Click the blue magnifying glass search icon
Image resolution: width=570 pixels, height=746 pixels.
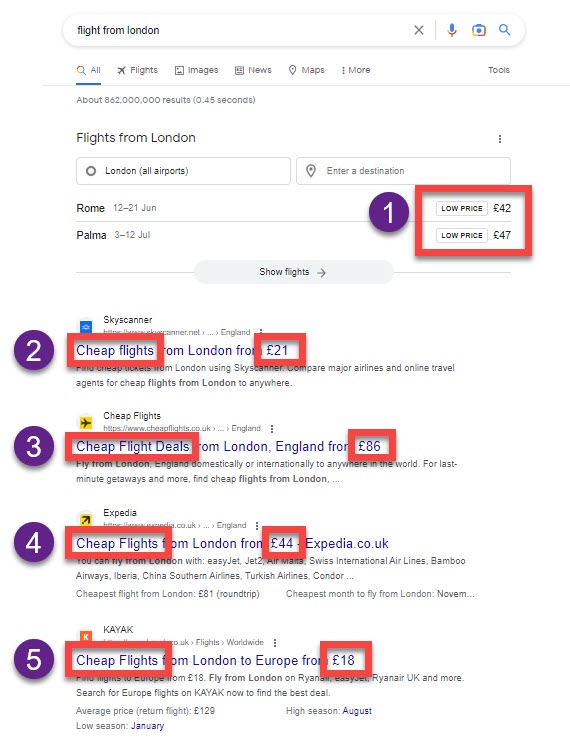point(504,30)
